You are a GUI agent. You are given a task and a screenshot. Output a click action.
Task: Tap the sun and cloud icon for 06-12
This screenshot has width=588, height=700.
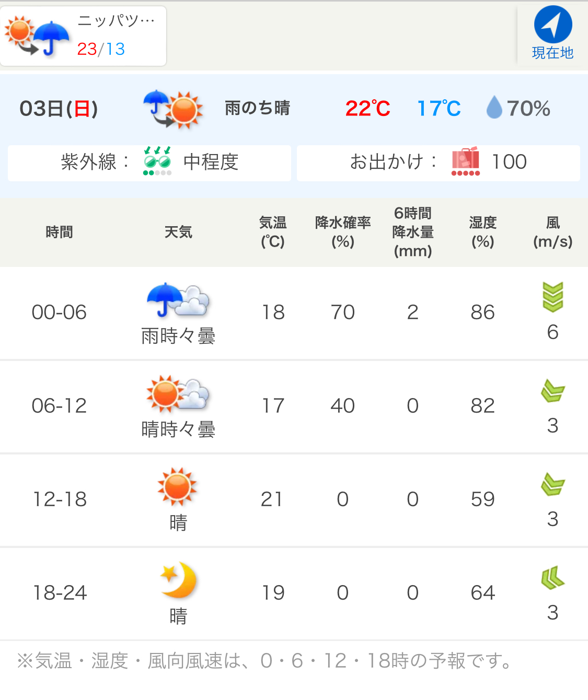(178, 393)
